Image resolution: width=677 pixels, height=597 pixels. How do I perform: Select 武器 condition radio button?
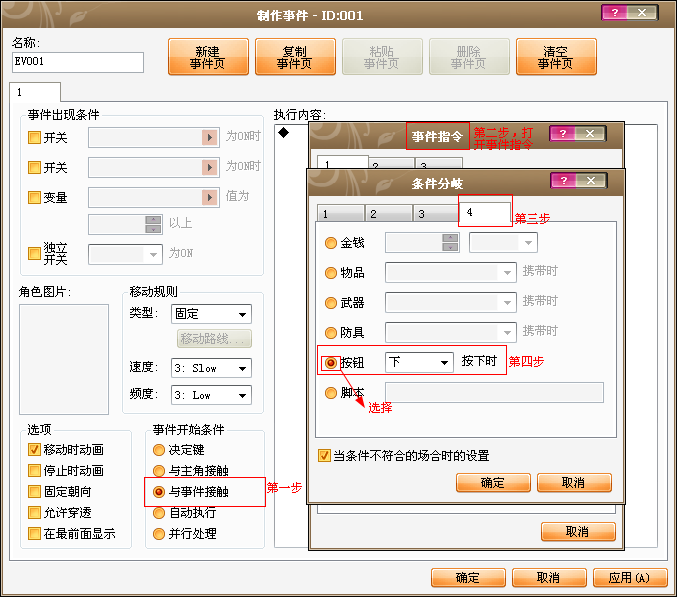point(331,303)
